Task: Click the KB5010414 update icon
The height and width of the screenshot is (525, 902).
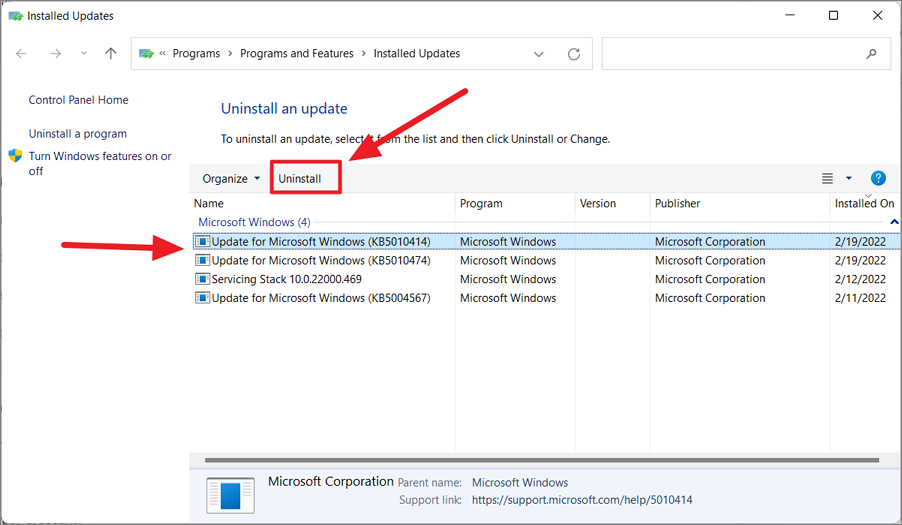Action: click(x=202, y=242)
